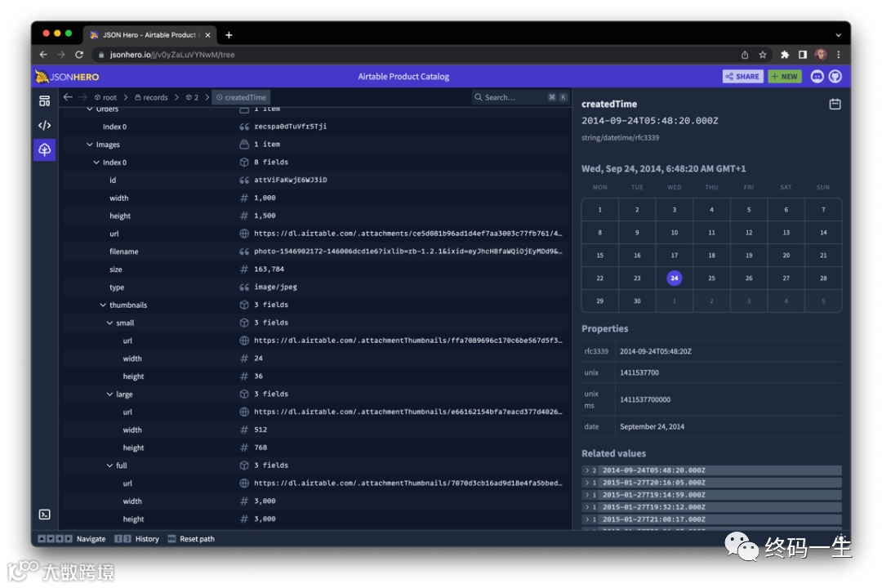Image resolution: width=882 pixels, height=588 pixels.
Task: Click unix ms value 1411537700000
Action: 644,399
